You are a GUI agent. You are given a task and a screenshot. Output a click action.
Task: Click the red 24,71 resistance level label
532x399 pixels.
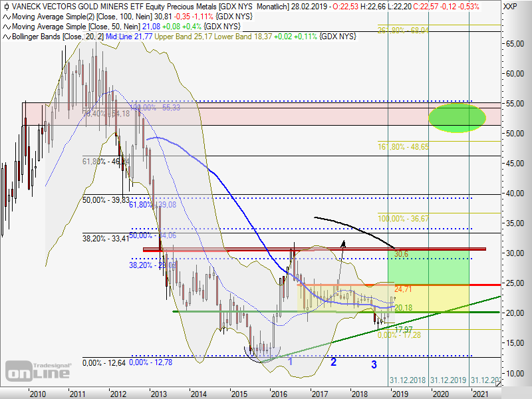click(403, 289)
